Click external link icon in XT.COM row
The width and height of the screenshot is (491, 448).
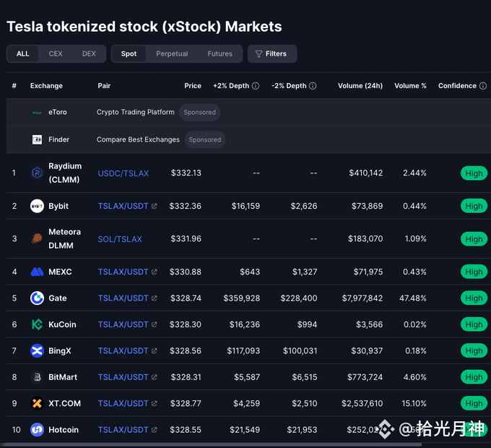[154, 403]
